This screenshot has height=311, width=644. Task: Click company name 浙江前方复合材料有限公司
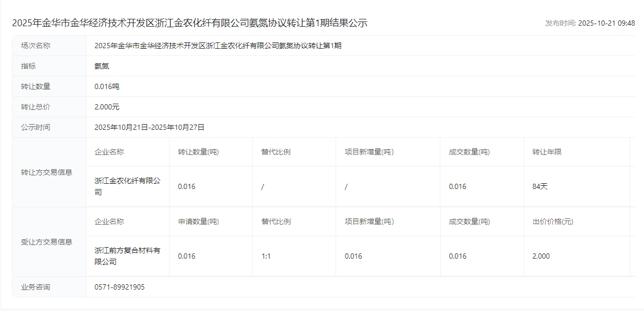click(127, 256)
